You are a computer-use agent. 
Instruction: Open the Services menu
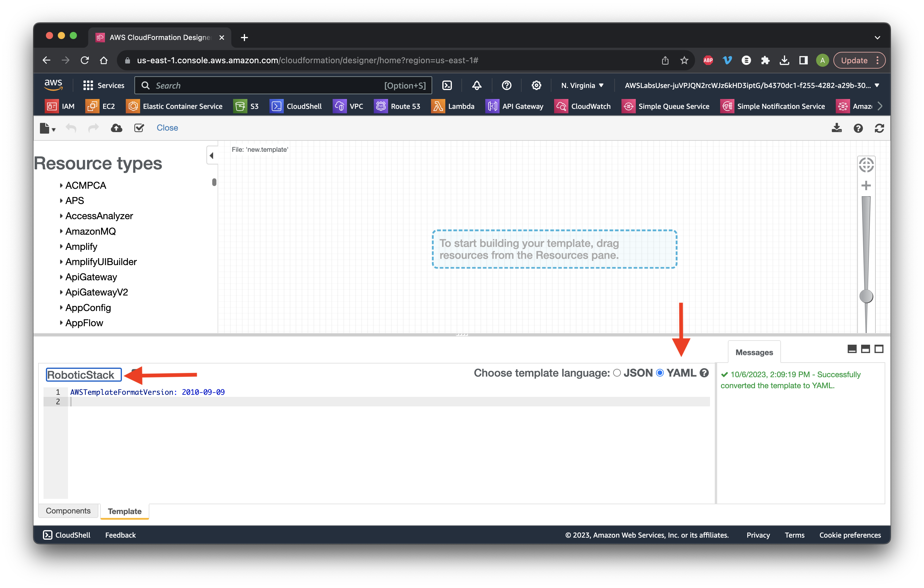104,86
